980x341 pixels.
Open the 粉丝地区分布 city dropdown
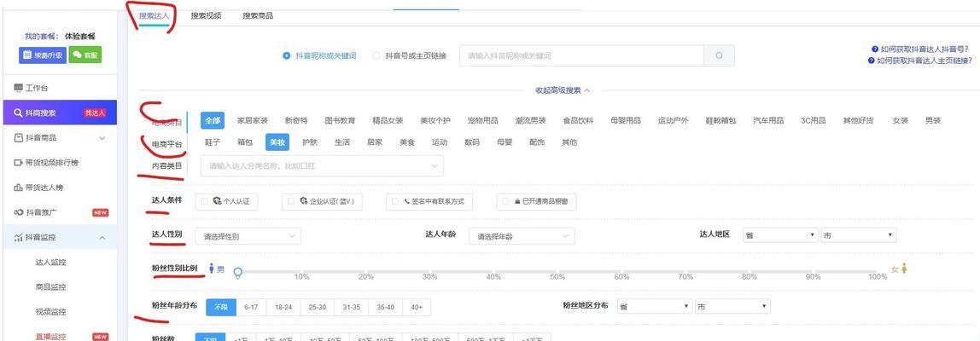click(x=732, y=307)
